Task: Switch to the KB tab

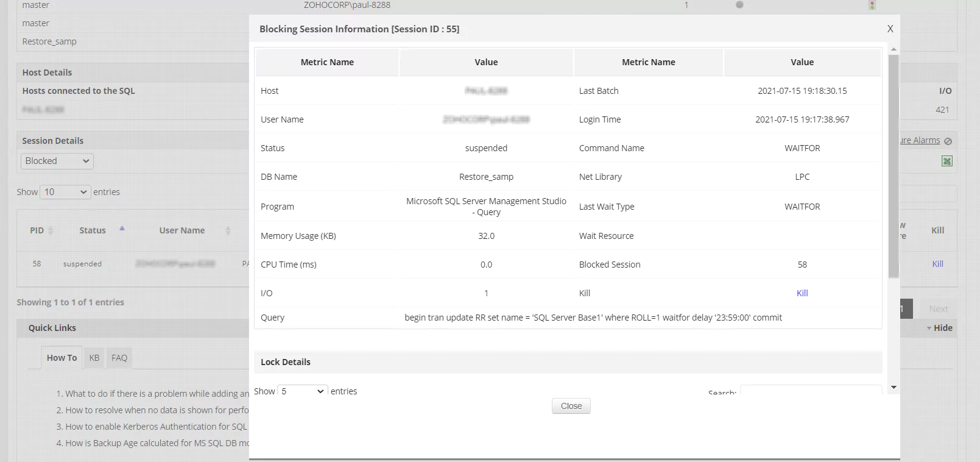Action: coord(94,358)
